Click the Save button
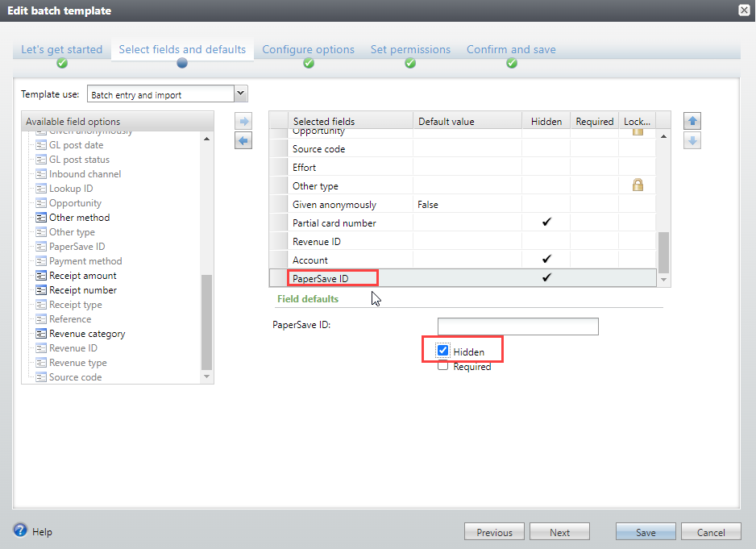The image size is (756, 549). click(646, 532)
